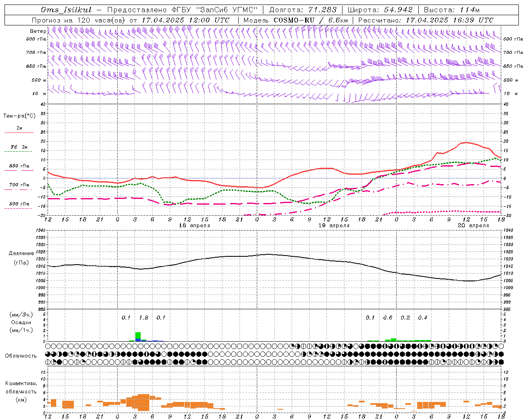
Task: Click the "2м" legend entry above the red line
Action: [19, 128]
